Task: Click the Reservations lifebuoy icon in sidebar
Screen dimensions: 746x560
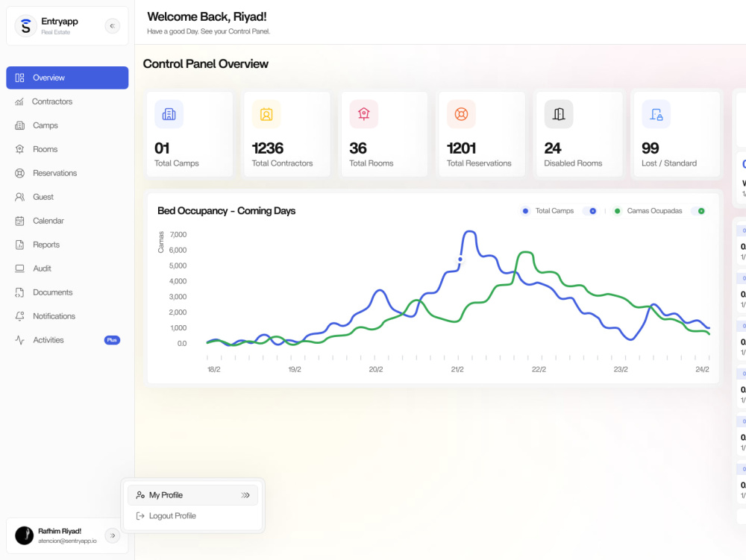Action: tap(19, 173)
